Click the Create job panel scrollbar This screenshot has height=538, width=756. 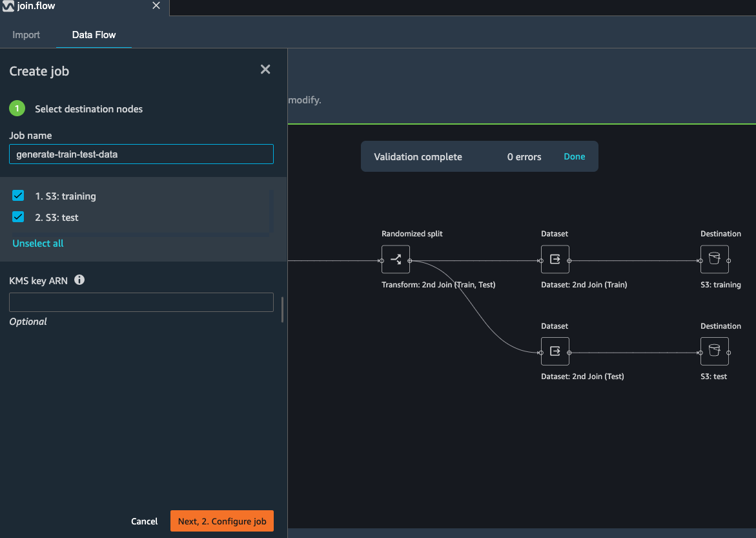(x=282, y=309)
